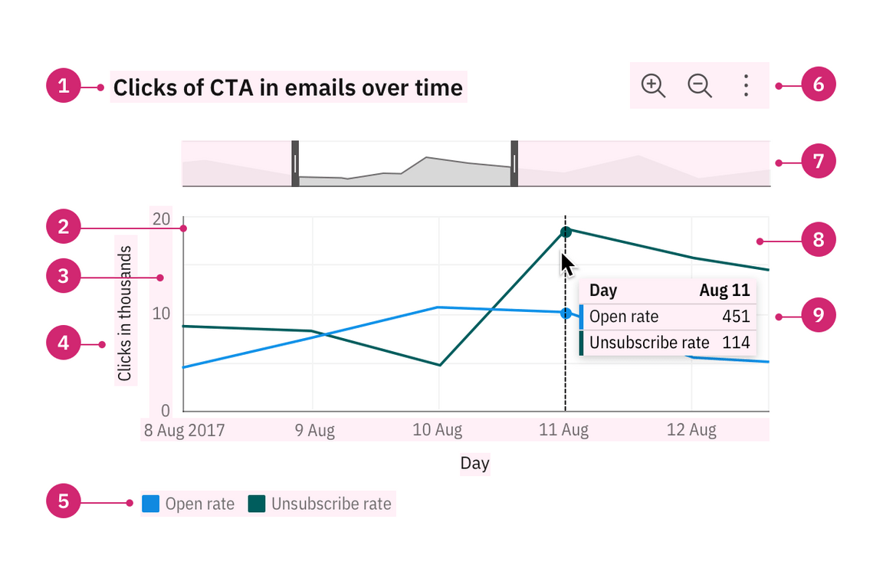This screenshot has width=883, height=588.
Task: Click the zoom out magnifier icon
Action: [700, 86]
